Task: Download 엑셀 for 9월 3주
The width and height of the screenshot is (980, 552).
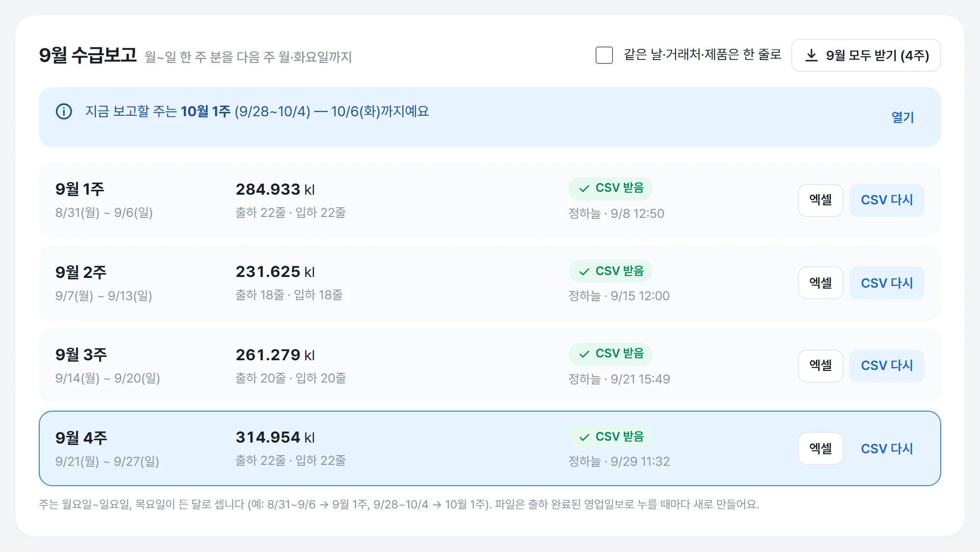Action: 820,366
